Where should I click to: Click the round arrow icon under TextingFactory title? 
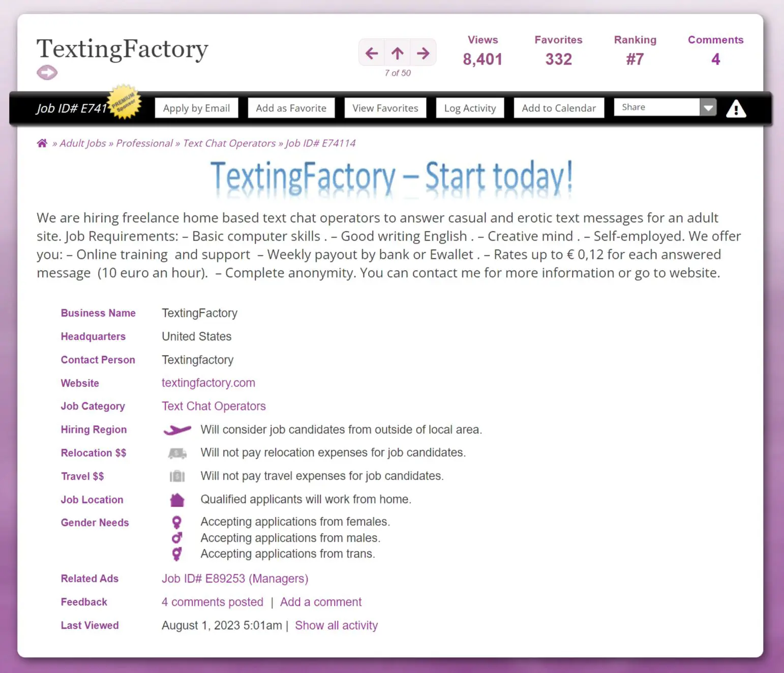(47, 73)
